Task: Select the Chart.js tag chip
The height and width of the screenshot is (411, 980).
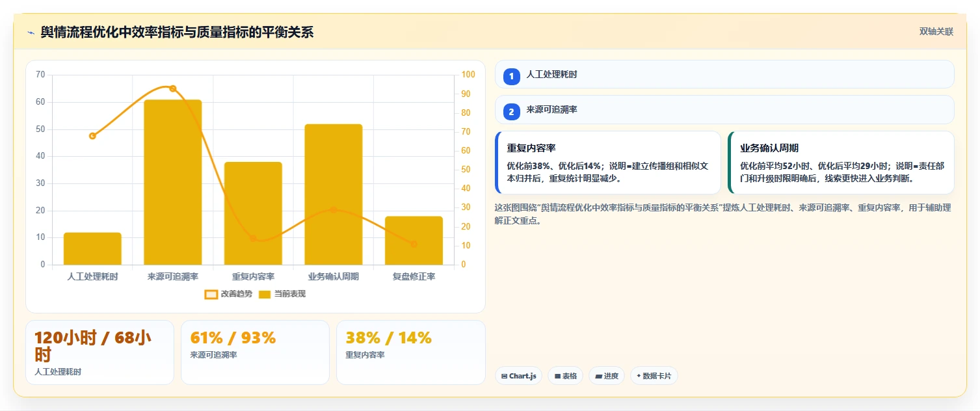Action: click(518, 376)
